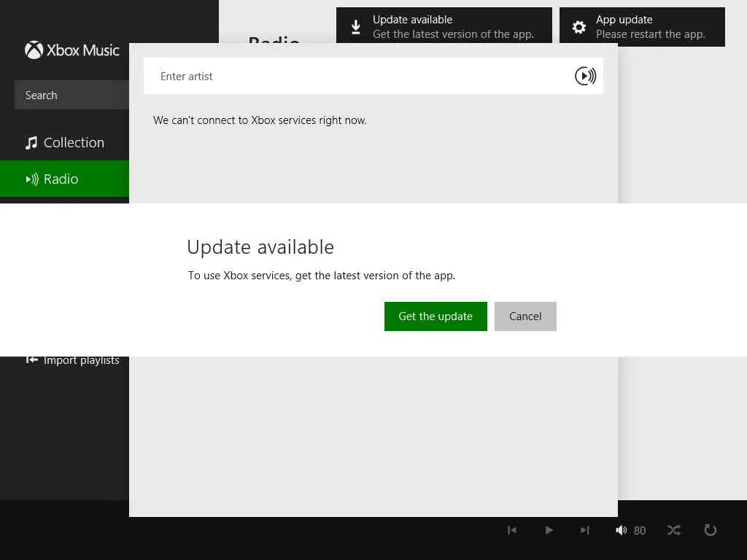Screen dimensions: 747x560
Task: Click the Xbox logo icon
Action: coord(34,50)
